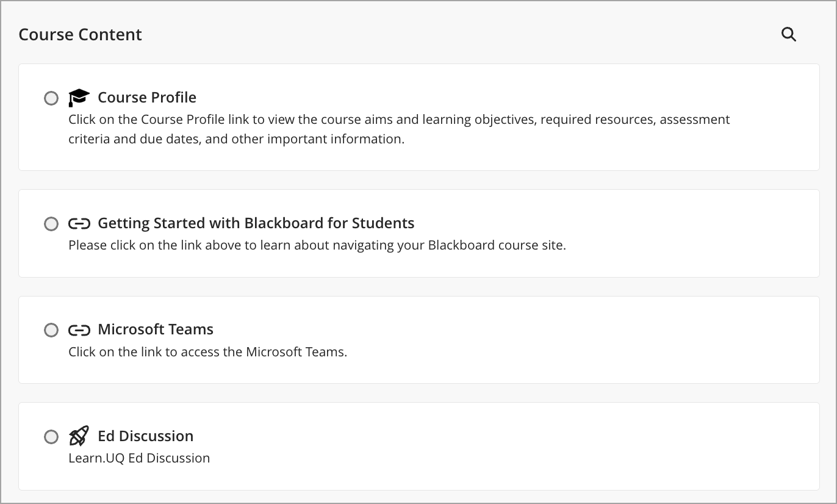The width and height of the screenshot is (837, 504).
Task: Click the graduation cap icon beside Course Profile
Action: (79, 96)
